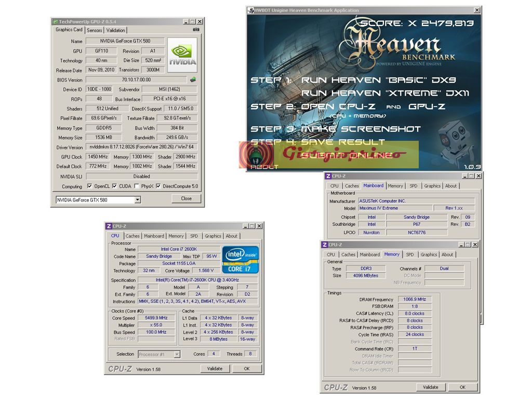Screen dimensions: 532x399
Task: Click Validate in the CPU-Z processor window
Action: click(215, 369)
